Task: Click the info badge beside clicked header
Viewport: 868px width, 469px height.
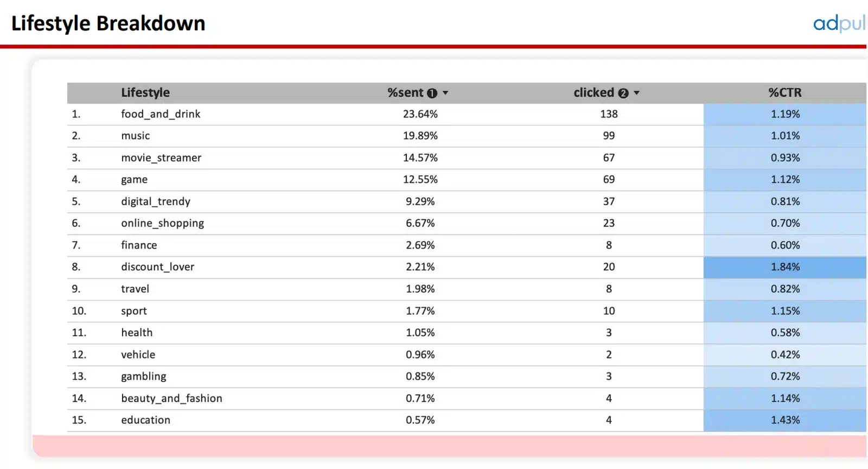Action: (x=623, y=93)
